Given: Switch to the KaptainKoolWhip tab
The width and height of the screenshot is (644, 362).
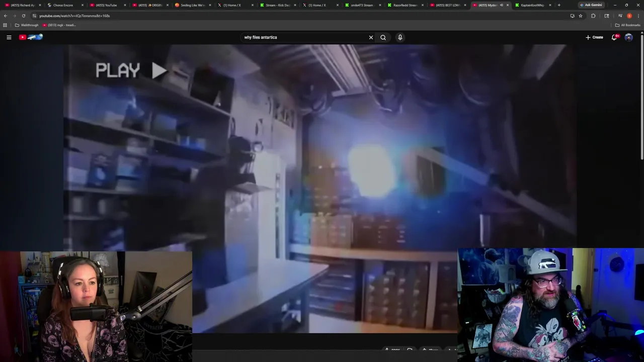Looking at the screenshot, I should point(532,5).
